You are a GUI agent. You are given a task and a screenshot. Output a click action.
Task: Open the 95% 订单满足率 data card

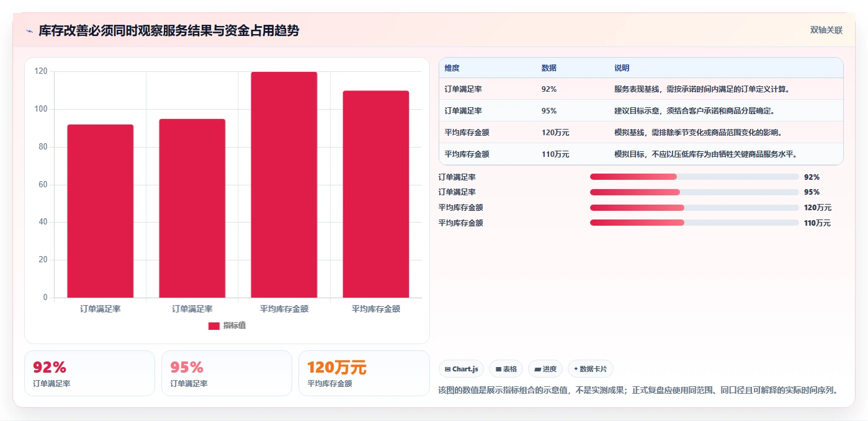[x=226, y=373]
